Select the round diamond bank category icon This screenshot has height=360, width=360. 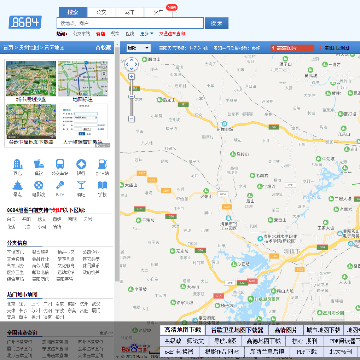[x=81, y=164]
